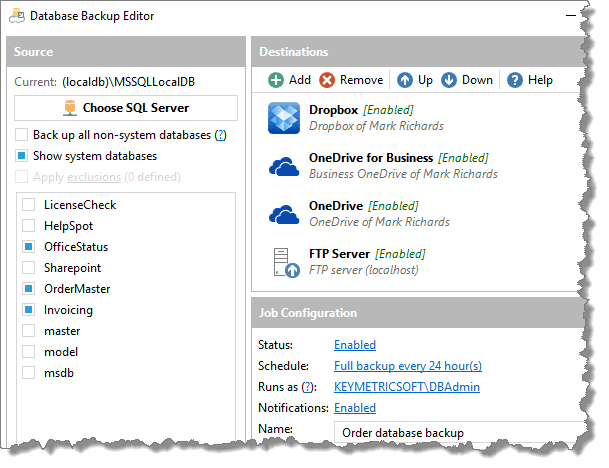Open Help using the question mark icon

515,80
